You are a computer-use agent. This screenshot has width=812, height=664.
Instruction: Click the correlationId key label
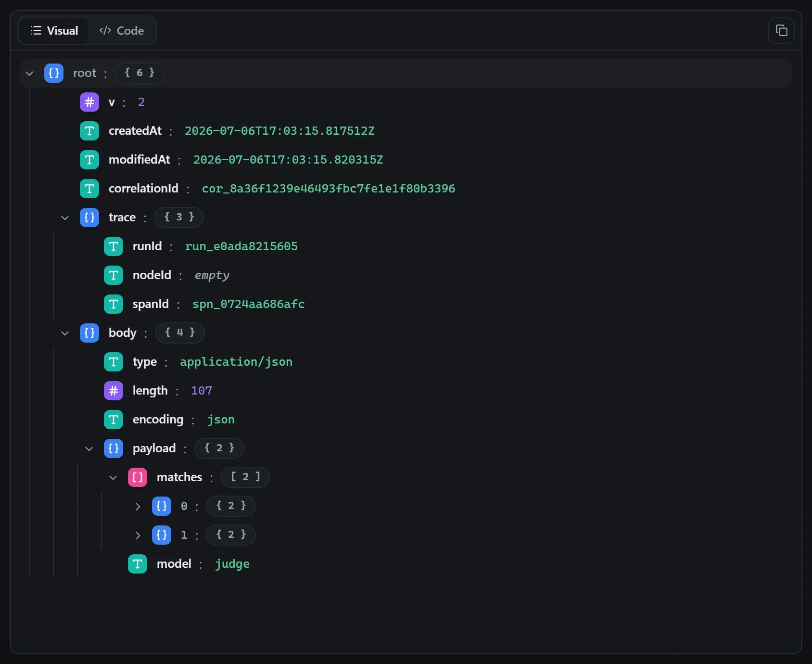[143, 189]
